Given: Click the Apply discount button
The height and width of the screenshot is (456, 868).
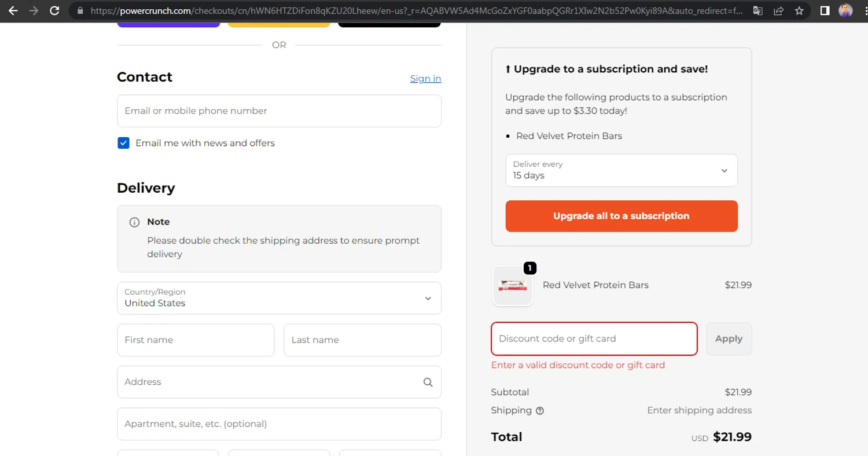Looking at the screenshot, I should [729, 339].
